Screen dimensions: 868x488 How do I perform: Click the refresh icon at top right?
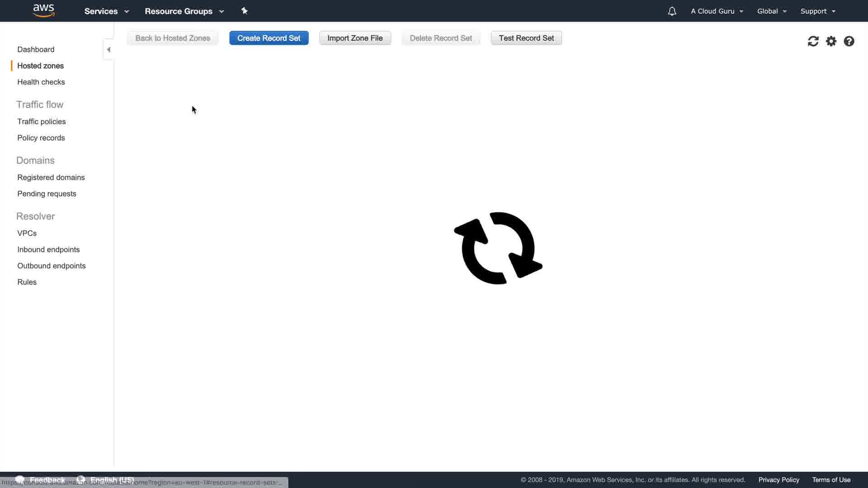tap(813, 42)
